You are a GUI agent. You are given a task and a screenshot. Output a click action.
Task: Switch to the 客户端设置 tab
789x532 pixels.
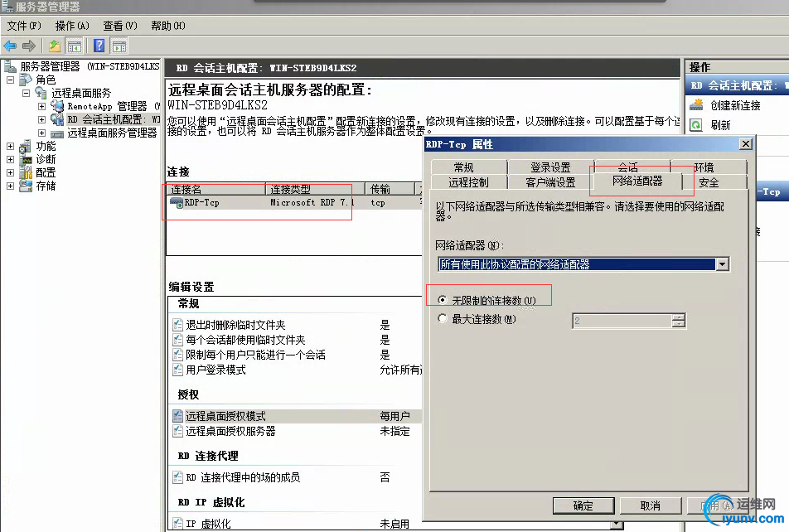click(x=550, y=182)
